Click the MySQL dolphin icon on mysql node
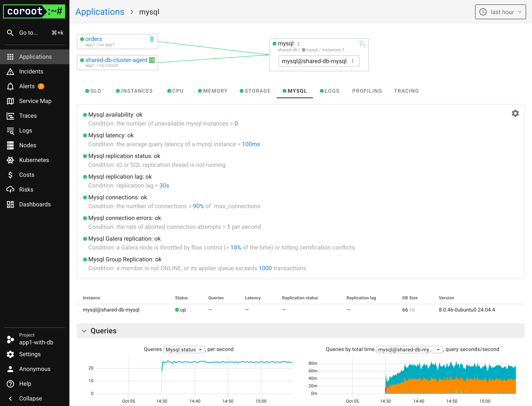The image size is (532, 406). [362, 44]
